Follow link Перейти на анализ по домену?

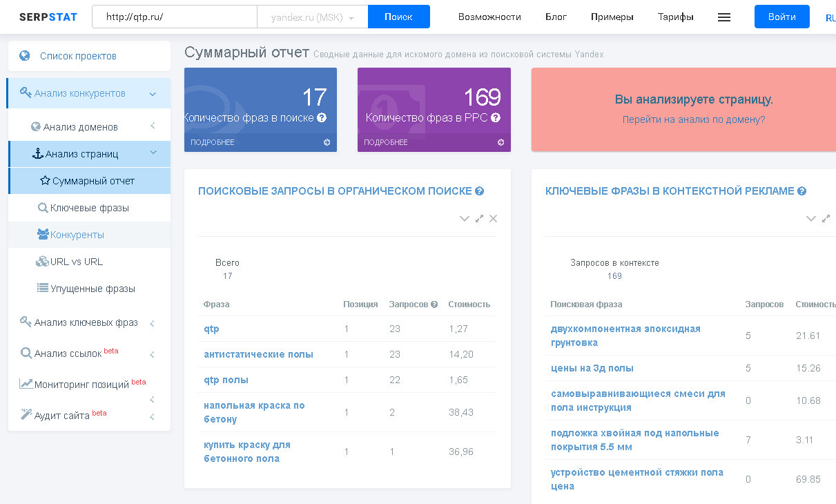click(694, 119)
